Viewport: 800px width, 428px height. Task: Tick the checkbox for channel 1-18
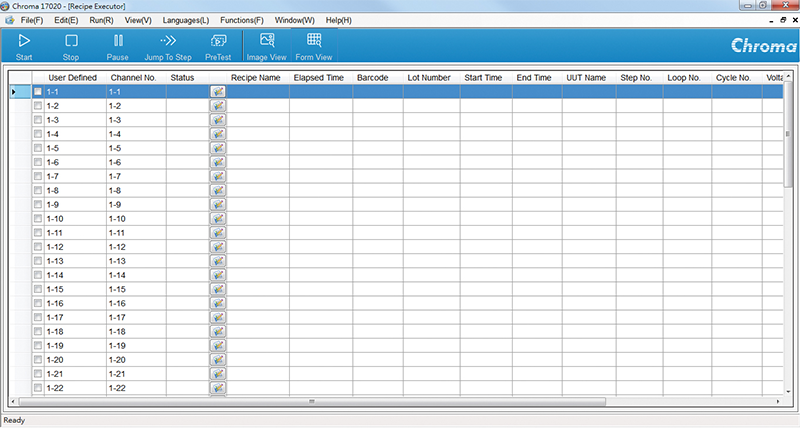[x=38, y=331]
